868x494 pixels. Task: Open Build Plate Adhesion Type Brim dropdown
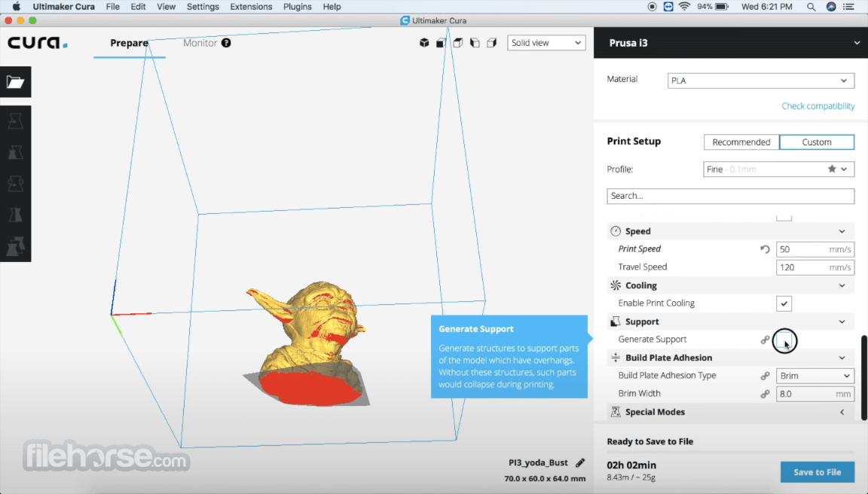815,376
